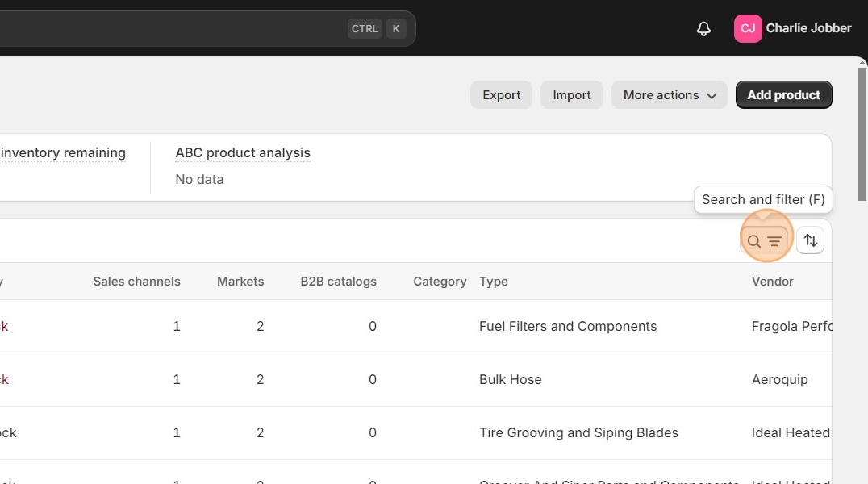Open Search and filter

[764, 241]
